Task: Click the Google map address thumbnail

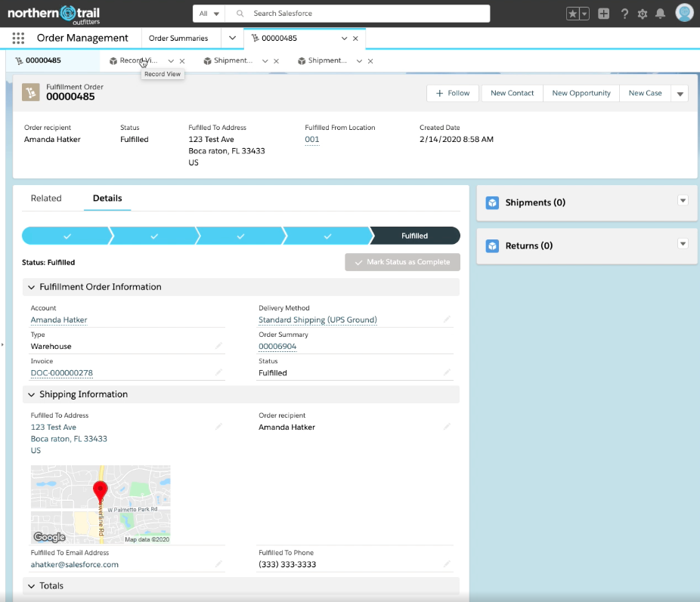Action: pos(101,505)
